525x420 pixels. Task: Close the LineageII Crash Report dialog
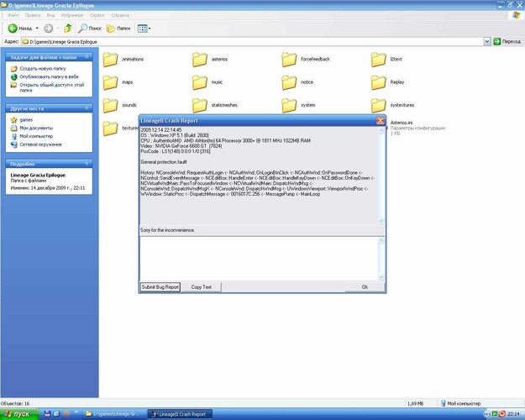tap(380, 121)
